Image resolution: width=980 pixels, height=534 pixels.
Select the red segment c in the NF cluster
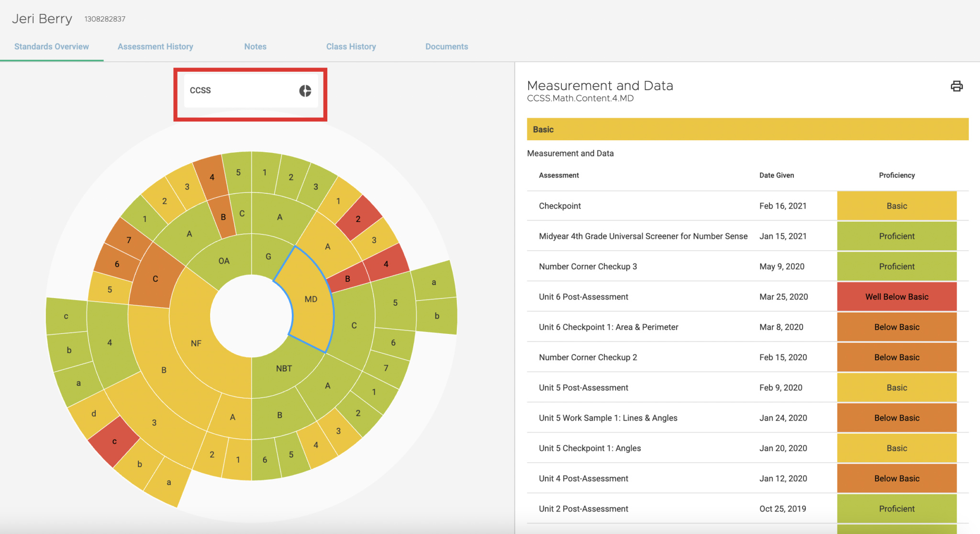click(114, 441)
